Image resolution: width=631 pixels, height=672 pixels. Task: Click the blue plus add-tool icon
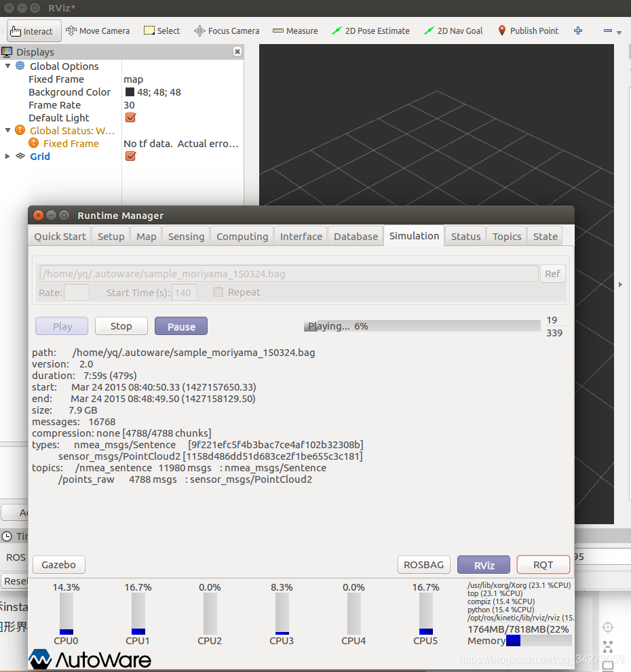[x=578, y=31]
